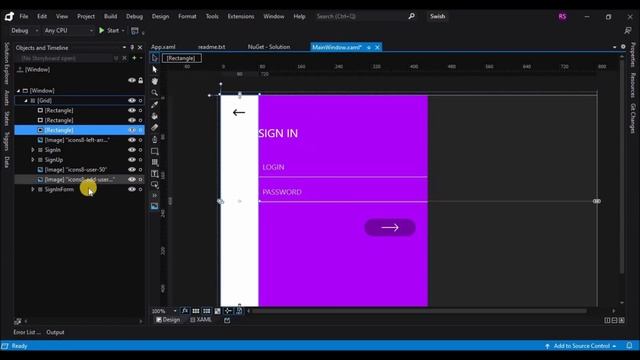640x360 pixels.
Task: Select the Zoom magnifier tool
Action: coord(155,93)
